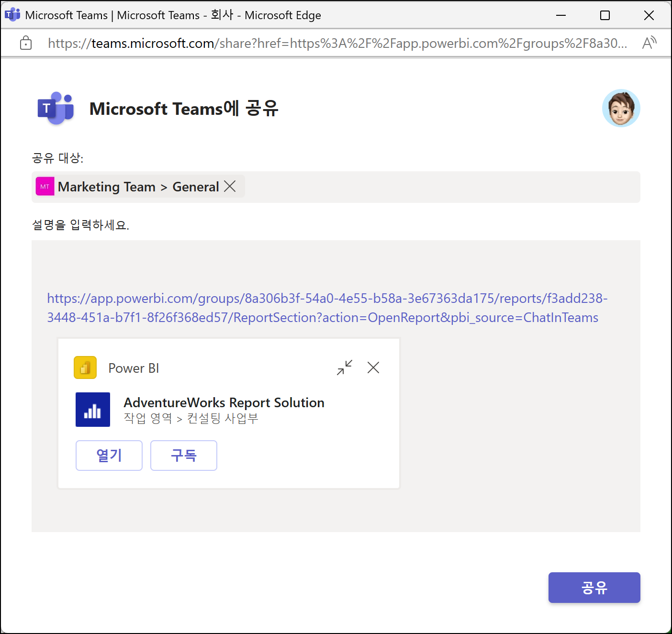Click the Marketing Team > General label
Screen dimensions: 672x634
[x=138, y=187]
